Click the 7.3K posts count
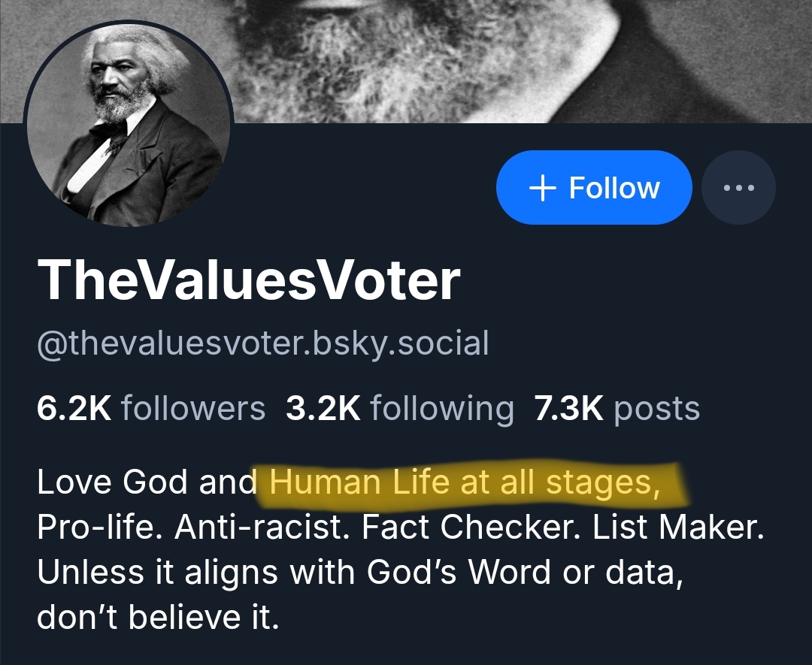 tap(617, 409)
